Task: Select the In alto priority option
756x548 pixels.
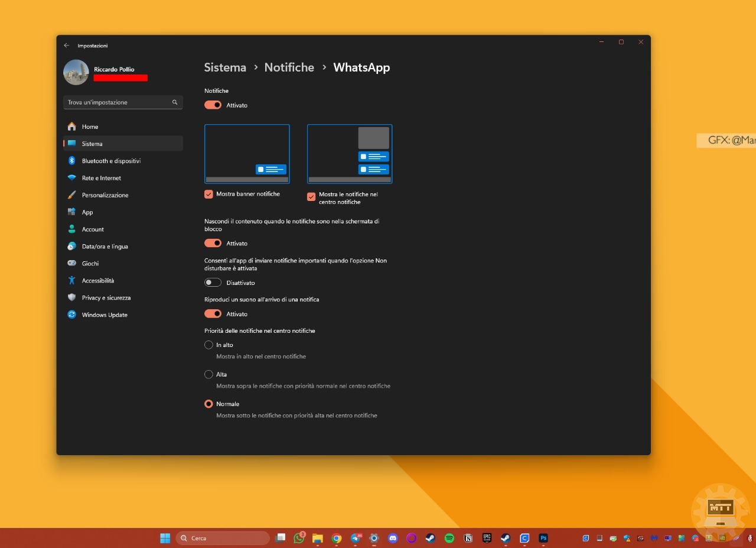Action: pos(208,345)
